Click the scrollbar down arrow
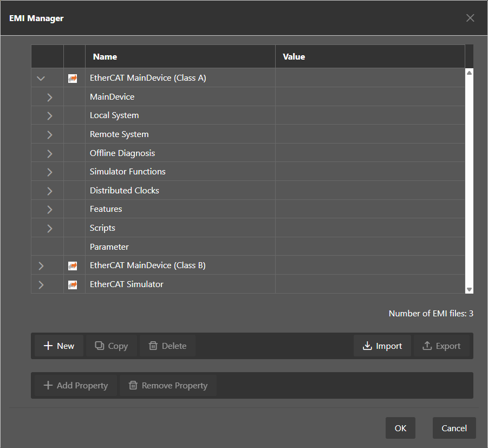Image resolution: width=488 pixels, height=448 pixels. pyautogui.click(x=469, y=289)
